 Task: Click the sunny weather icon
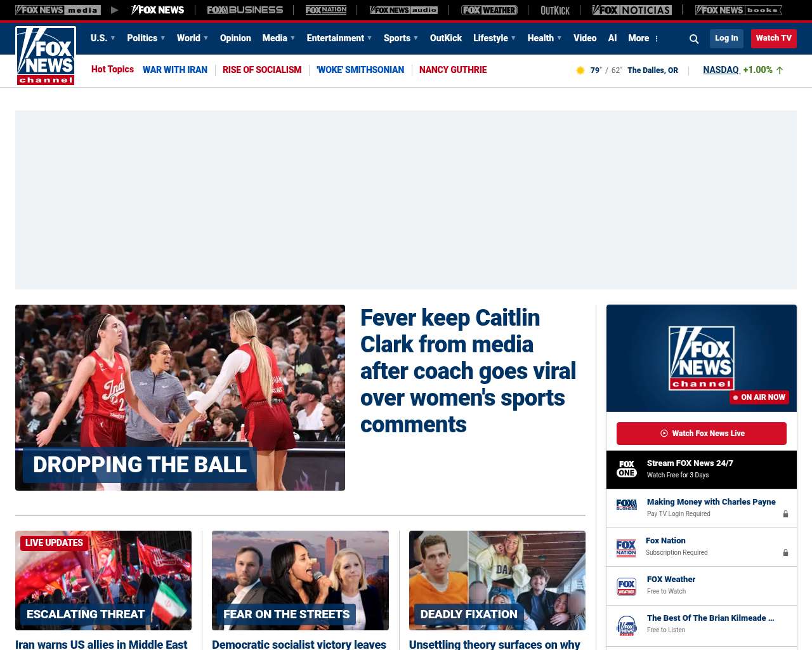pos(580,70)
